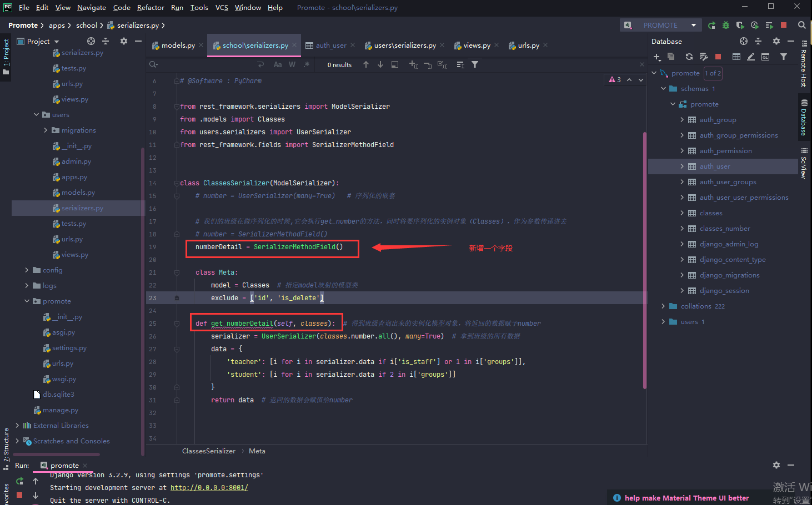Expand the auth_user table in Database

coord(682,166)
